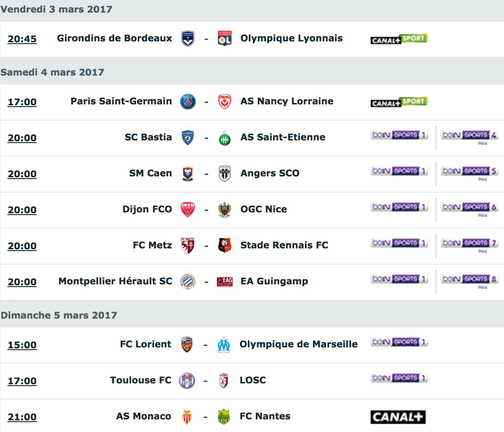Select the FC Nantes yellow-green badge
This screenshot has width=504, height=432.
224,417
